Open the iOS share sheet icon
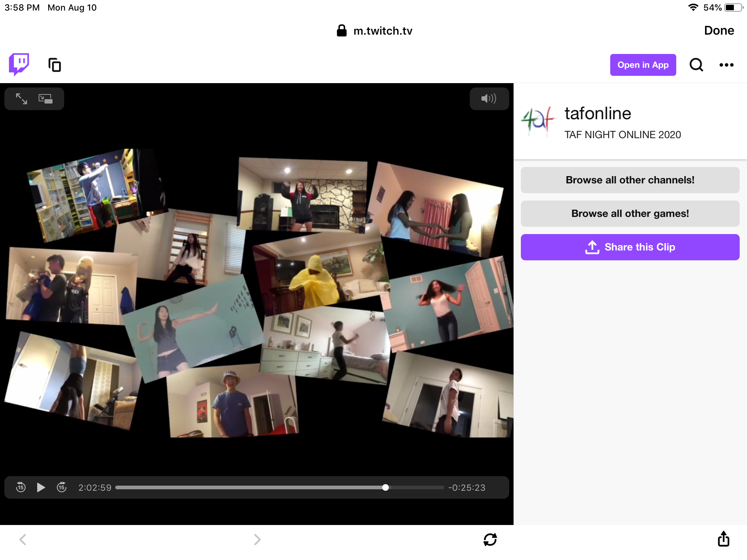Viewport: 747px width, 560px height. click(723, 539)
